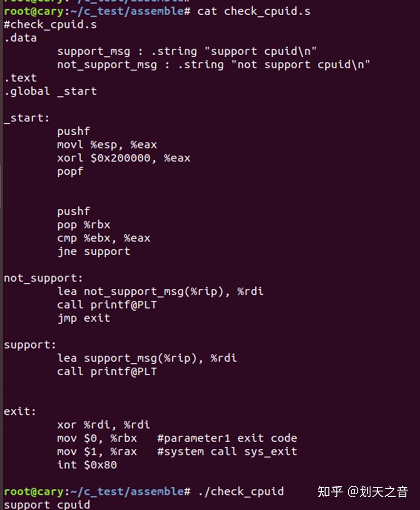Click the "not_support:" label
The width and height of the screenshot is (420, 510).
(x=43, y=278)
